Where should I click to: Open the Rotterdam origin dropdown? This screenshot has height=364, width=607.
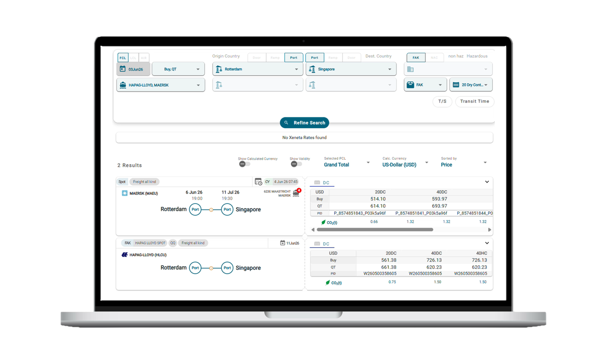[x=258, y=69]
